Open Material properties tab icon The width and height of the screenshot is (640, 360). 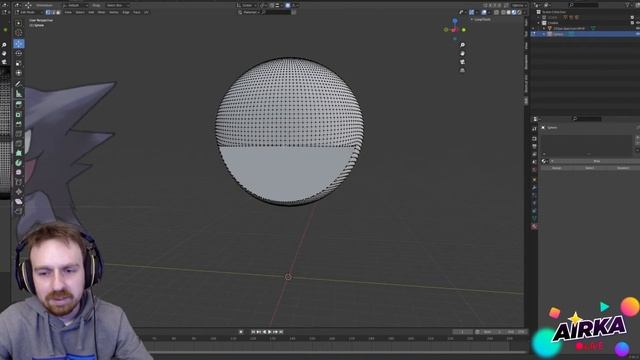click(x=534, y=226)
